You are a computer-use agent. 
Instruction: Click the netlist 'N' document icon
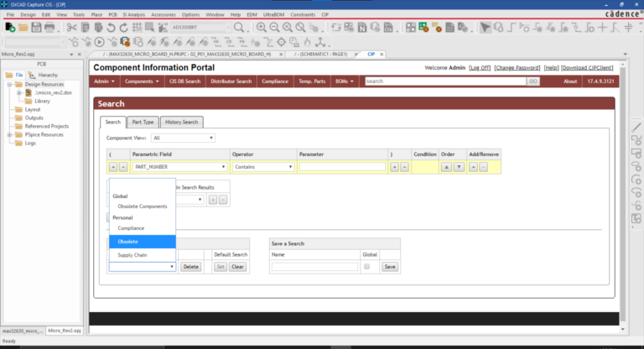pyautogui.click(x=362, y=28)
